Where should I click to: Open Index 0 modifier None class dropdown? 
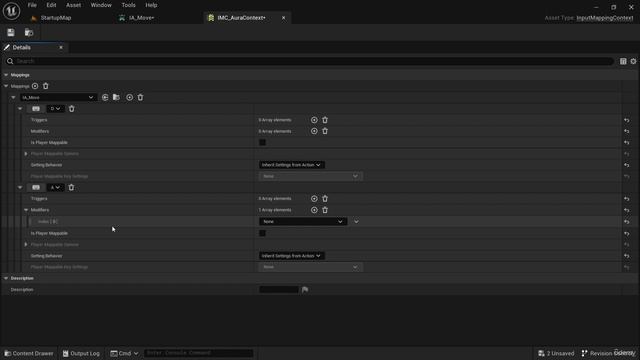click(303, 222)
